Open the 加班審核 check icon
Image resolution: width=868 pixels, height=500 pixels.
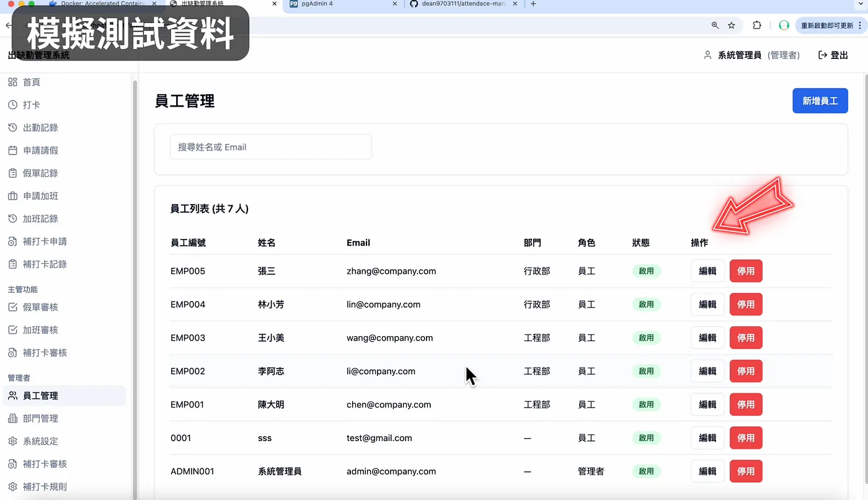[x=12, y=330]
